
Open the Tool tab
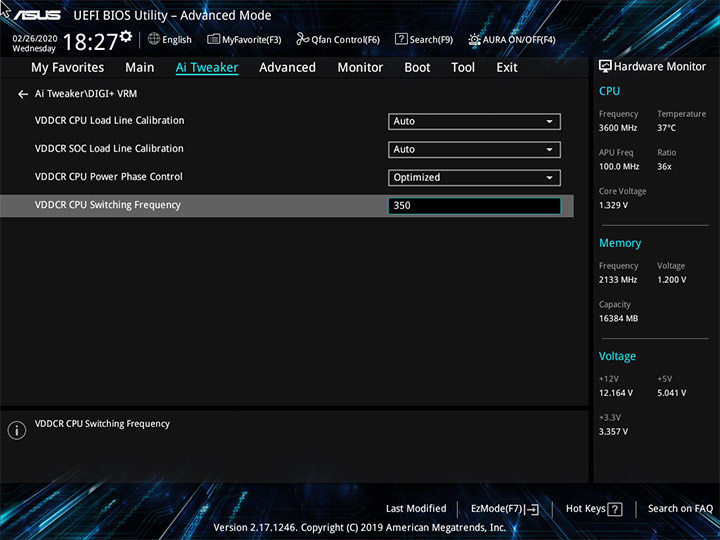pyautogui.click(x=463, y=68)
